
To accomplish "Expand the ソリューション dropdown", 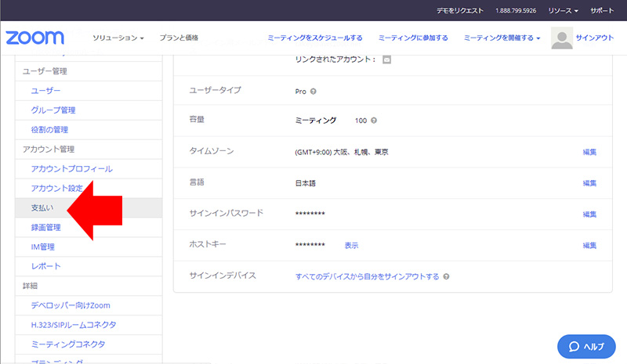I will click(x=118, y=38).
